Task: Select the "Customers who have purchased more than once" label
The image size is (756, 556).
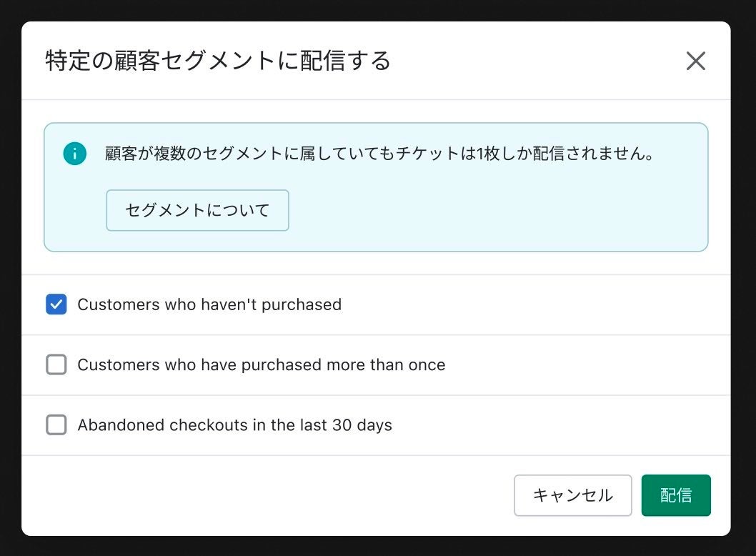Action: click(x=261, y=365)
